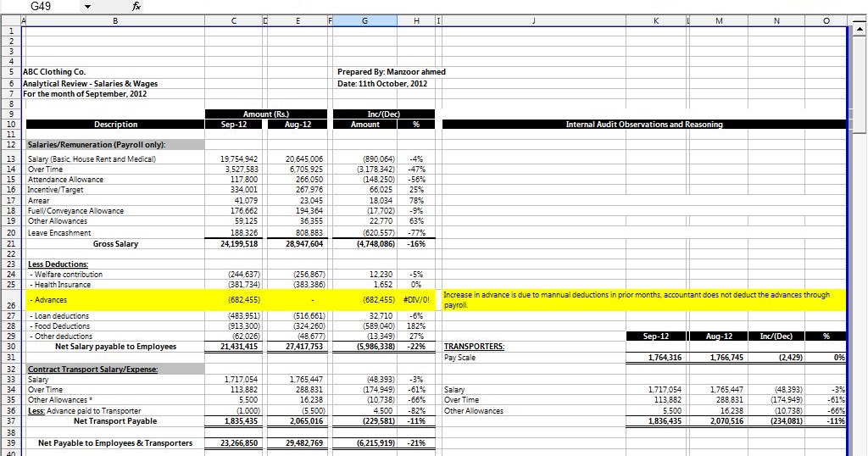This screenshot has height=456, width=868.
Task: Click the vertical scrollbar up arrow
Action: pyautogui.click(x=860, y=28)
